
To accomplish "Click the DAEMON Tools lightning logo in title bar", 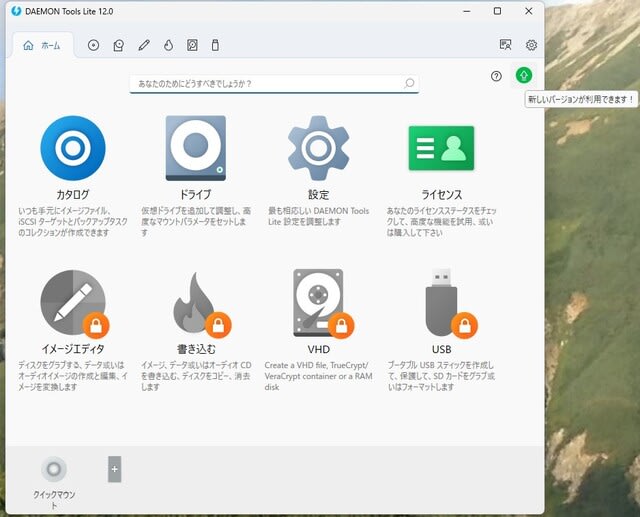I will [16, 11].
